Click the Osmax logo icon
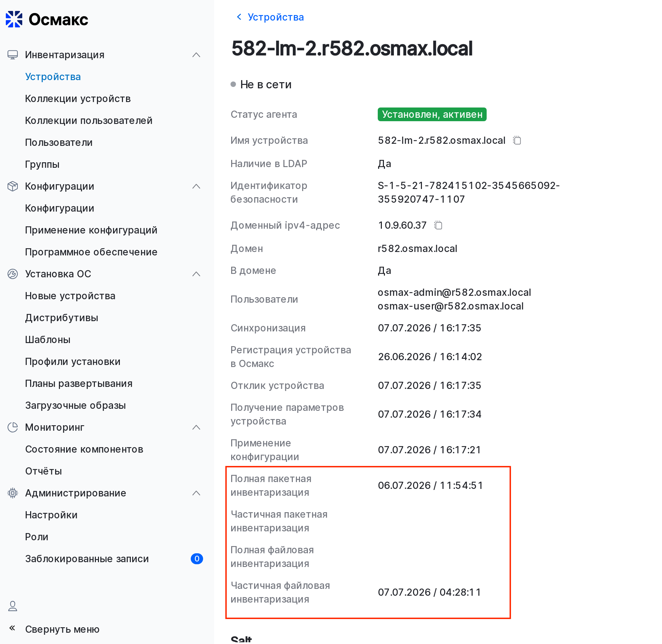662x644 pixels. [x=14, y=19]
